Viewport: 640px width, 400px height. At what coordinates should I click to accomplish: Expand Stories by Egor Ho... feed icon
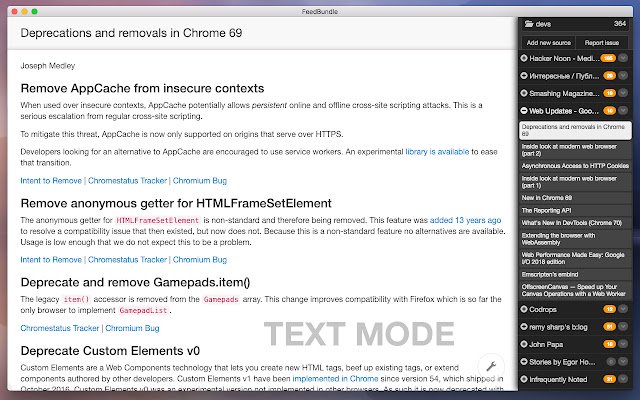click(524, 362)
